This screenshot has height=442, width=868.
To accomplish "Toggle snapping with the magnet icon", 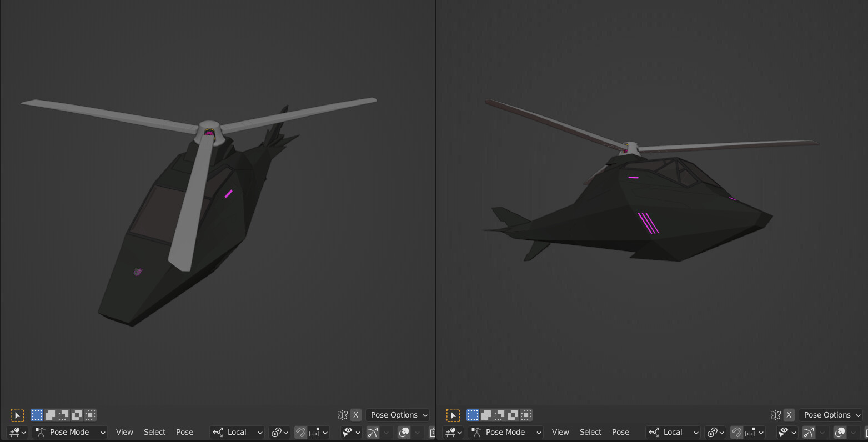I will [x=300, y=432].
